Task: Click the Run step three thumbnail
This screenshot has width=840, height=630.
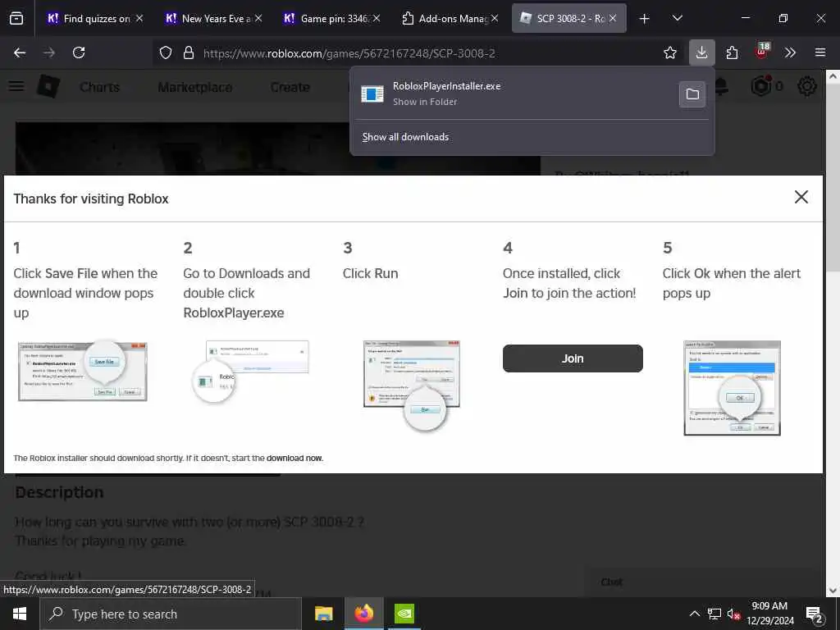Action: click(x=412, y=385)
